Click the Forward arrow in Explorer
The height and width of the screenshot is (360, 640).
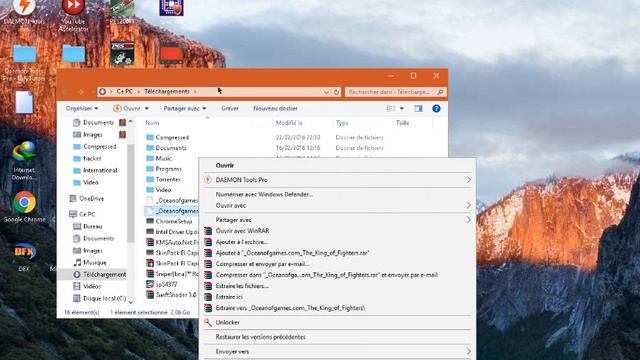pos(82,92)
